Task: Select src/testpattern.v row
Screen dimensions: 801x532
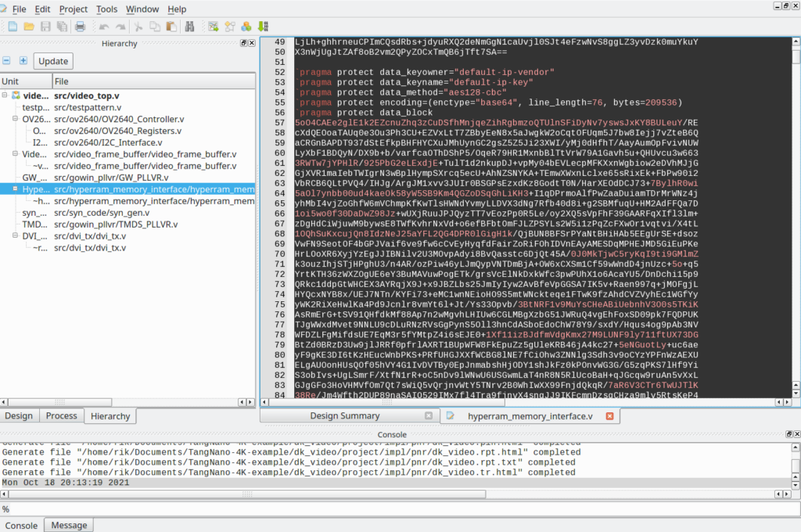Action: coord(128,107)
